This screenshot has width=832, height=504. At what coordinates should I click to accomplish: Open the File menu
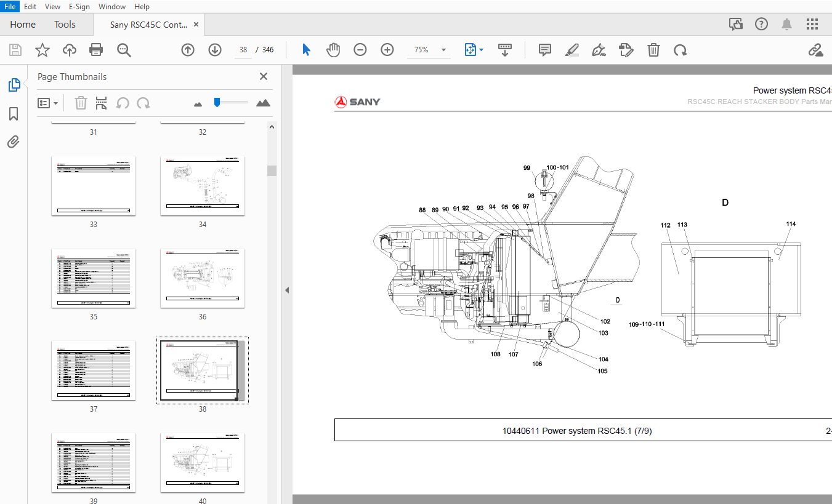[11, 6]
